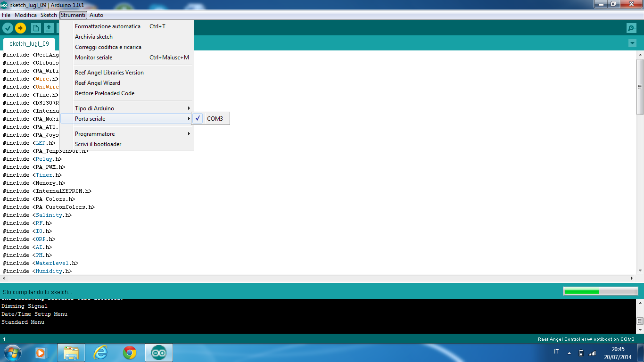Viewport: 644px width, 362px height.
Task: Open the File menu
Action: click(6, 15)
